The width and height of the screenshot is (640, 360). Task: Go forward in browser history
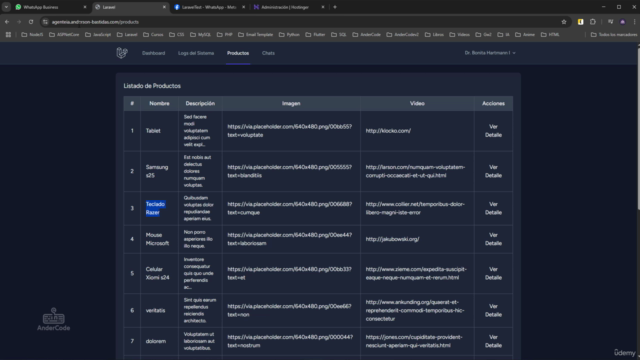(x=19, y=22)
